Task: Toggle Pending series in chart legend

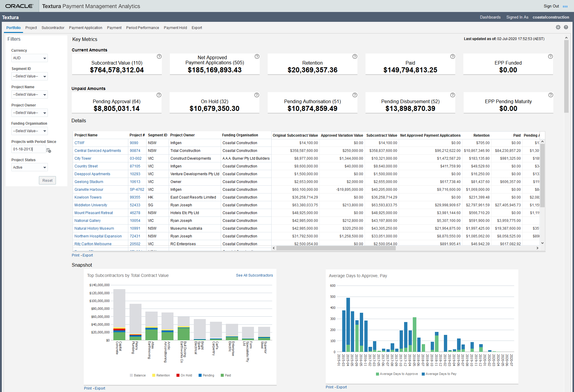Action: tap(206, 375)
